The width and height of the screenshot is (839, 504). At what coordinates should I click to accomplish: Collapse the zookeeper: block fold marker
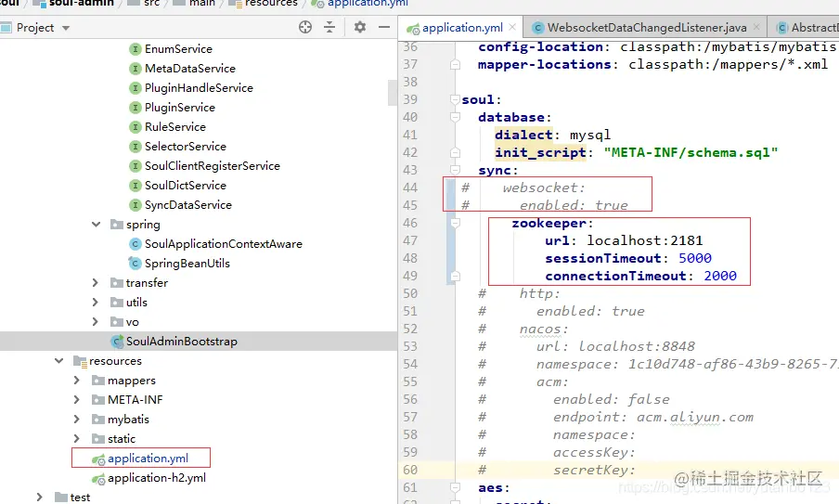click(456, 223)
